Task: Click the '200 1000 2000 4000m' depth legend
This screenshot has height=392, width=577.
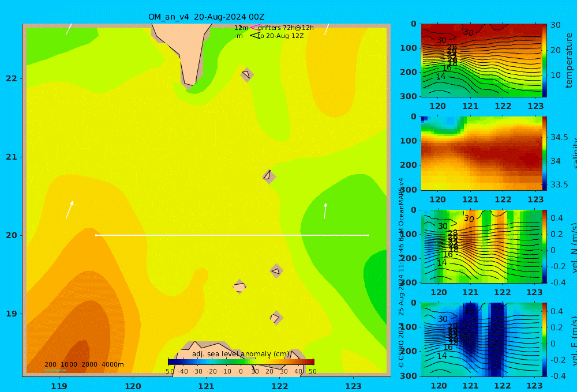Action: [84, 364]
